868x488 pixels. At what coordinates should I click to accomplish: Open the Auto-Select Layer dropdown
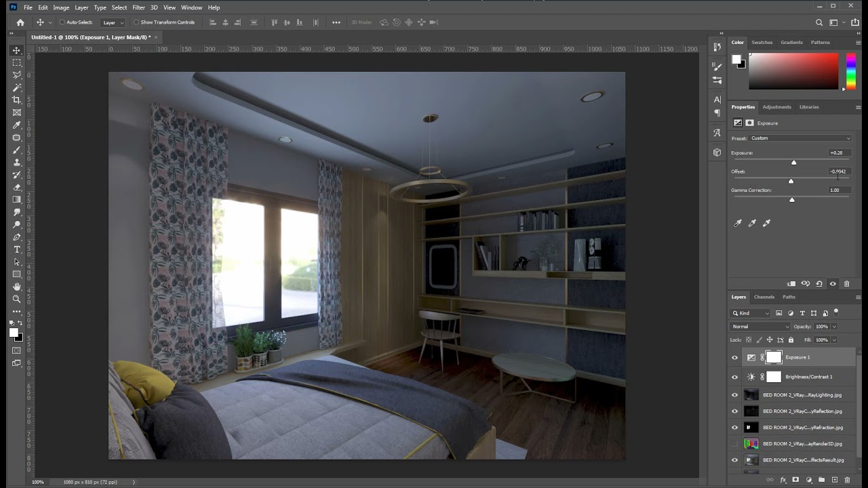113,22
